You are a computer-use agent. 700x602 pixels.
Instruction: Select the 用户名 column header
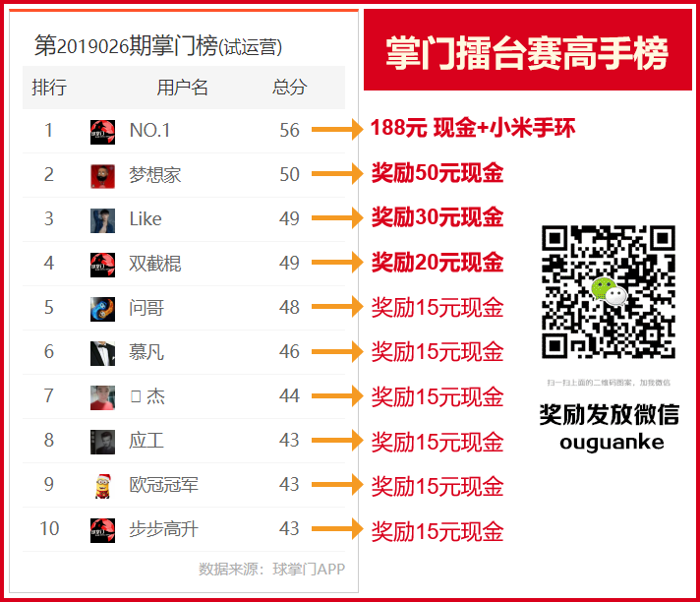tap(182, 88)
